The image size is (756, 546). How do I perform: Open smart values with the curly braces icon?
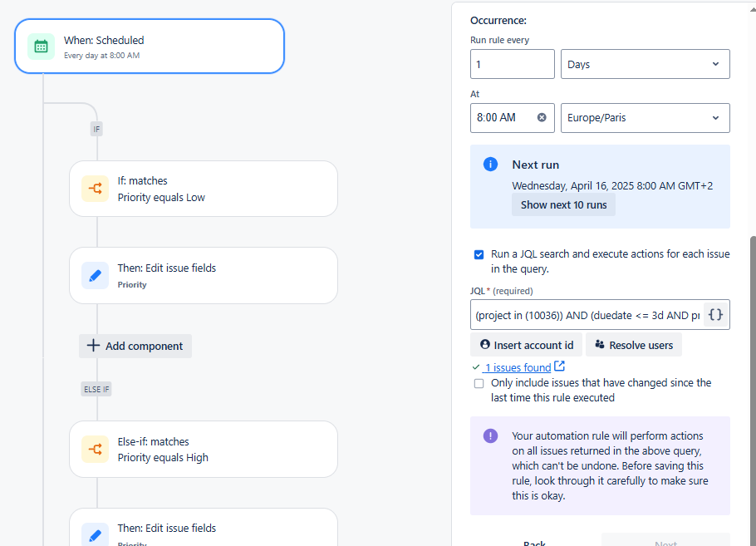715,315
